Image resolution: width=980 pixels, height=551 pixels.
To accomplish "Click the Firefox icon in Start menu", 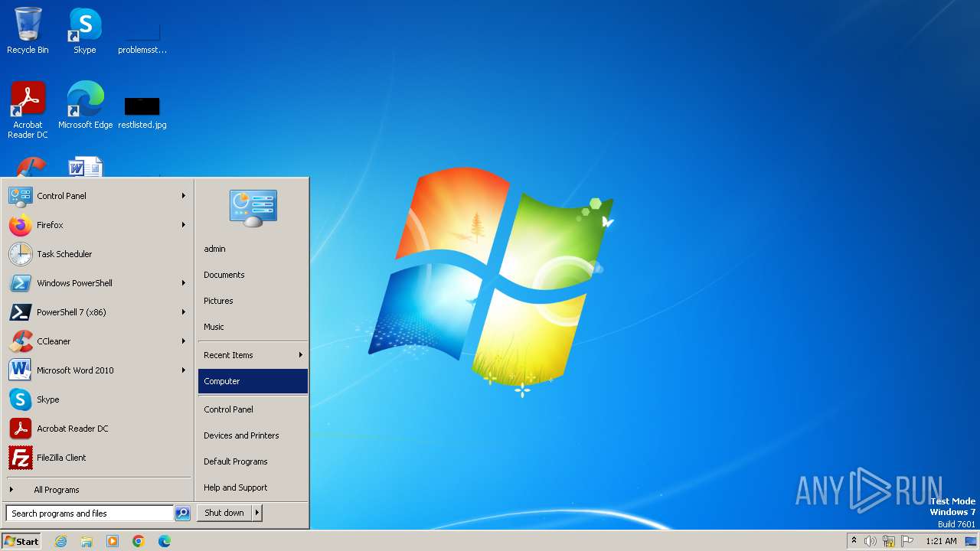I will pos(21,225).
